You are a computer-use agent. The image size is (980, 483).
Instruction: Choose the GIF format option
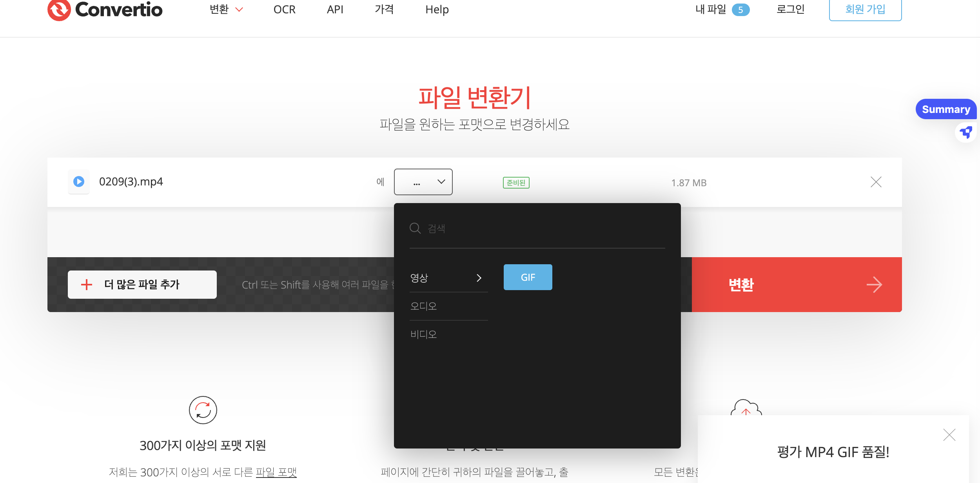(x=528, y=277)
